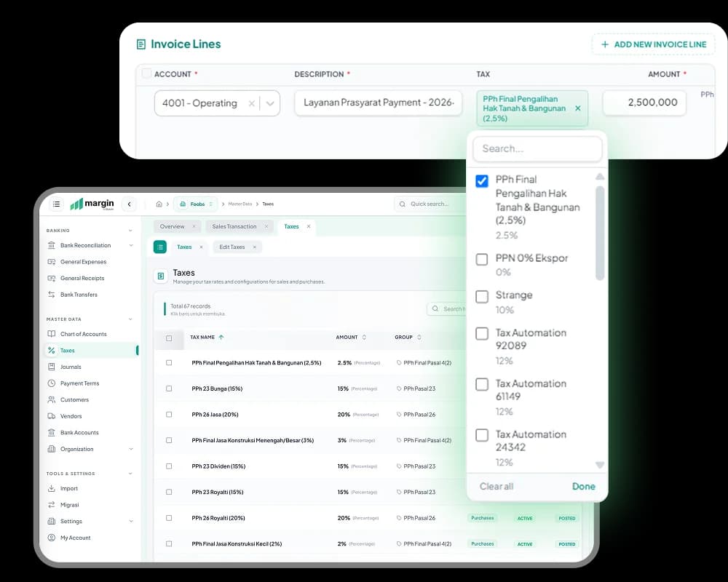Collapse the Master Data sidebar section

[130, 319]
